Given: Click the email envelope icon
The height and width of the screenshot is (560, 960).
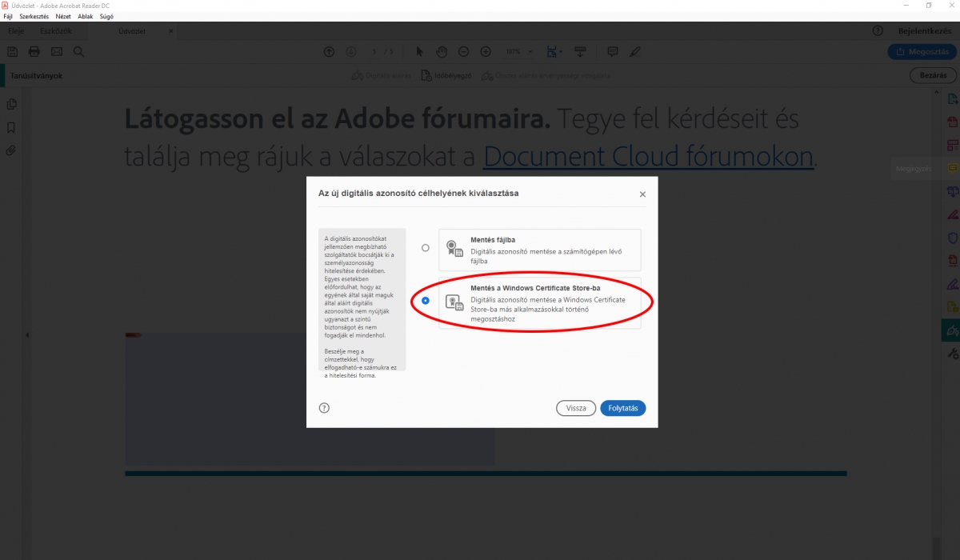Looking at the screenshot, I should [x=57, y=51].
